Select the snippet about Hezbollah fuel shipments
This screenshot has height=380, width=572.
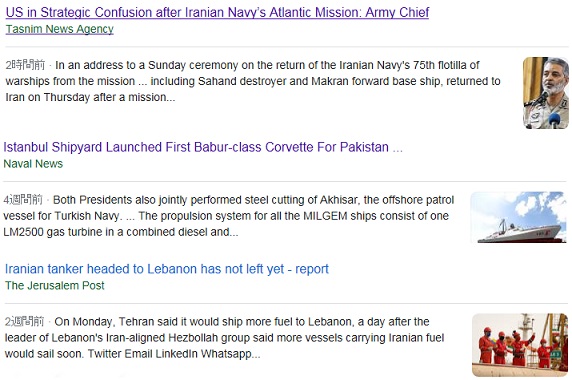pyautogui.click(x=224, y=338)
